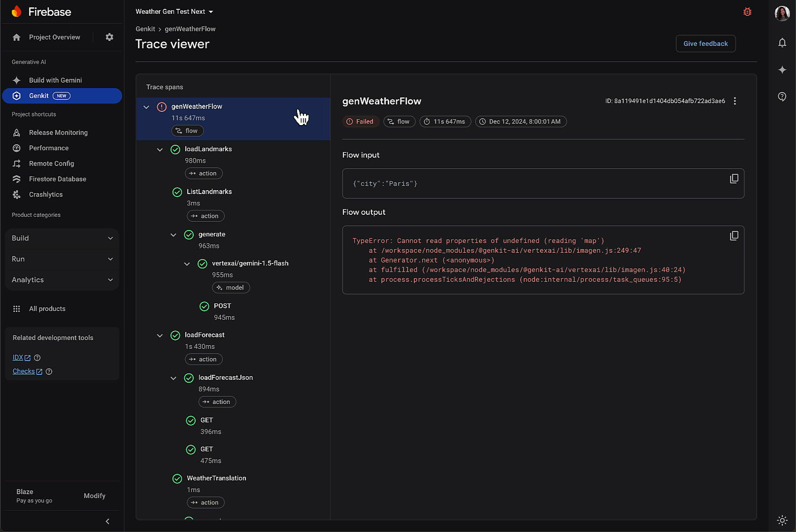
Task: Open the notifications bell
Action: (x=782, y=43)
